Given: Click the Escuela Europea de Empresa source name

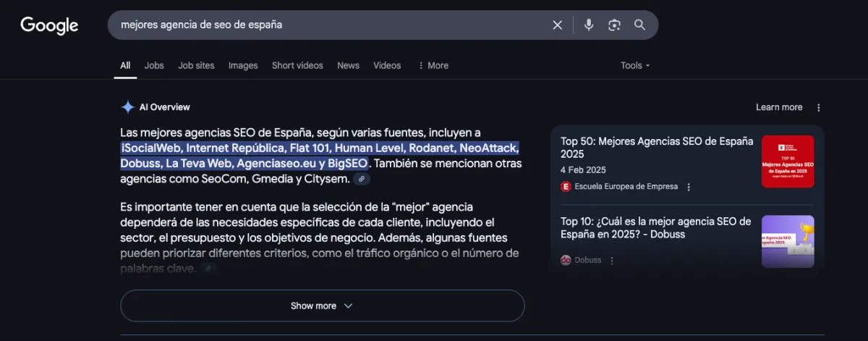Looking at the screenshot, I should pyautogui.click(x=626, y=187).
